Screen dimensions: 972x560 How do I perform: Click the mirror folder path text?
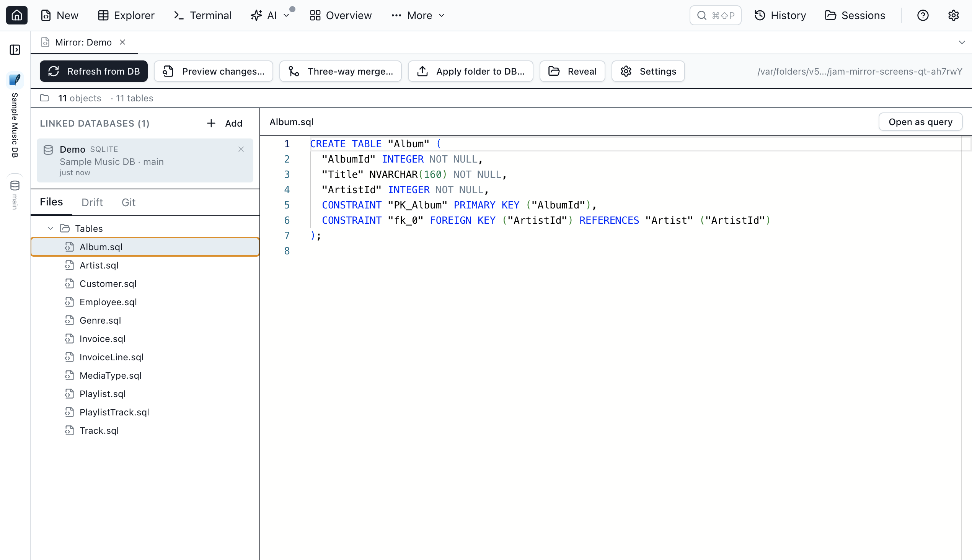pyautogui.click(x=859, y=72)
